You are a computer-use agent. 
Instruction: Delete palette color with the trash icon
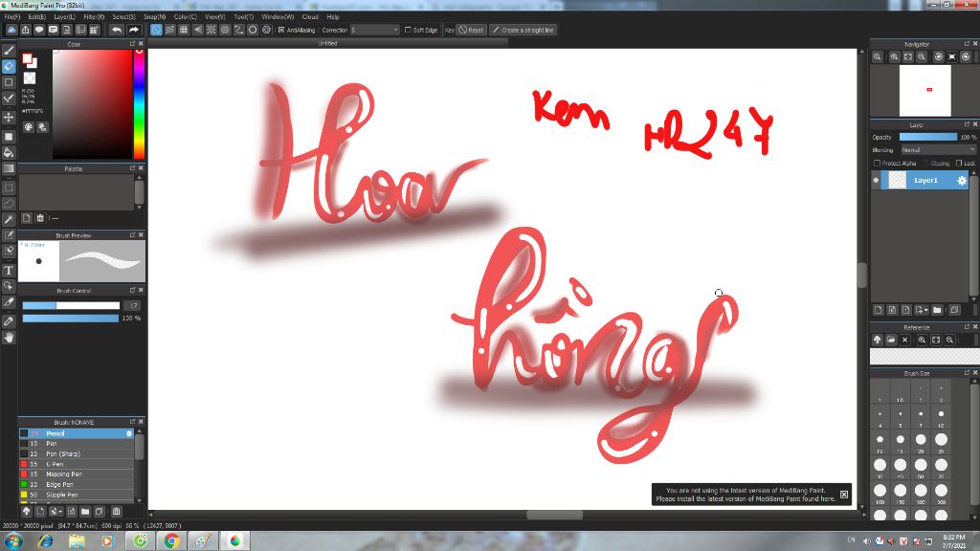coord(40,218)
